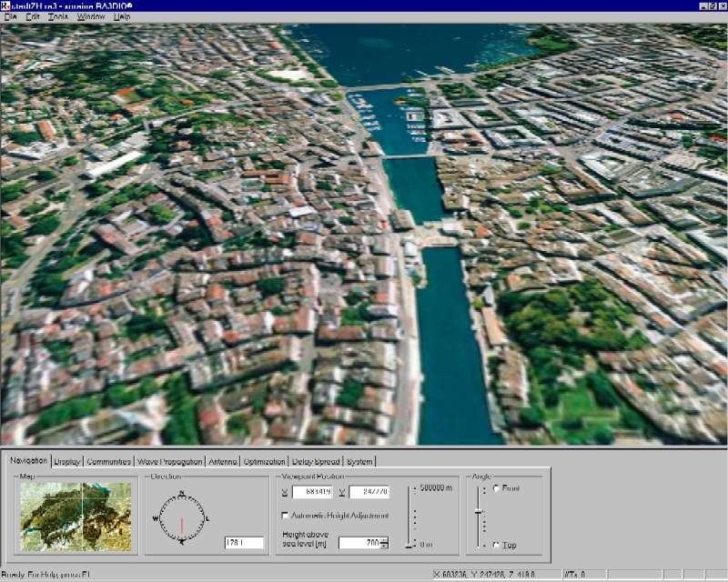The image size is (728, 582).
Task: Open the Help menu
Action: point(122,16)
